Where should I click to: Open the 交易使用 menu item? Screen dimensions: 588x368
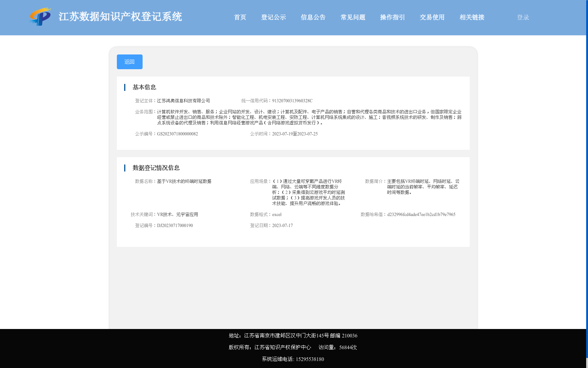[x=432, y=17]
